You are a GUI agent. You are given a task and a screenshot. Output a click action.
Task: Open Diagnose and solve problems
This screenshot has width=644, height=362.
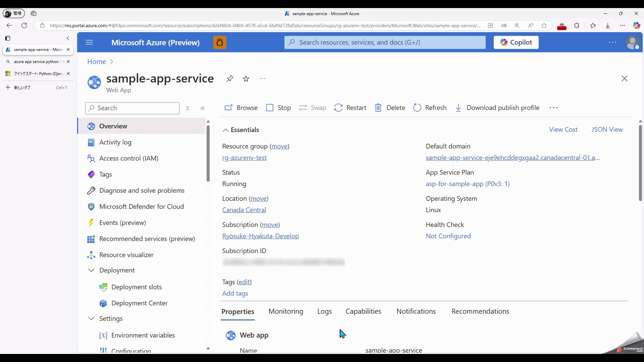142,191
